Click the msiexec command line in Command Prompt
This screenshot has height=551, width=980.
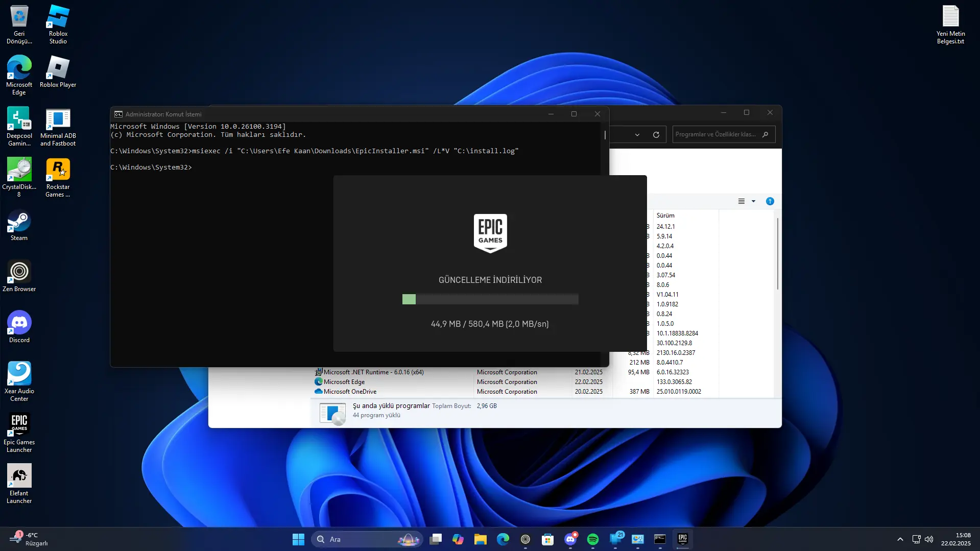[315, 151]
